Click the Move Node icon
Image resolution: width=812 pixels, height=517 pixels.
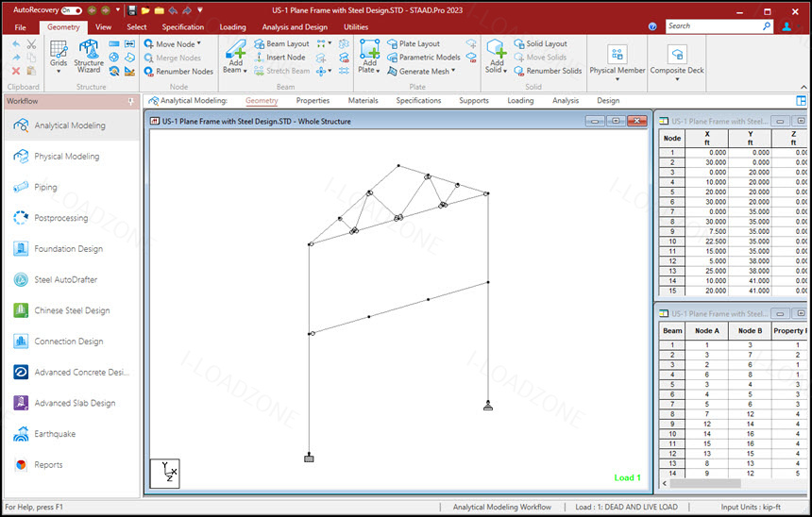[148, 44]
